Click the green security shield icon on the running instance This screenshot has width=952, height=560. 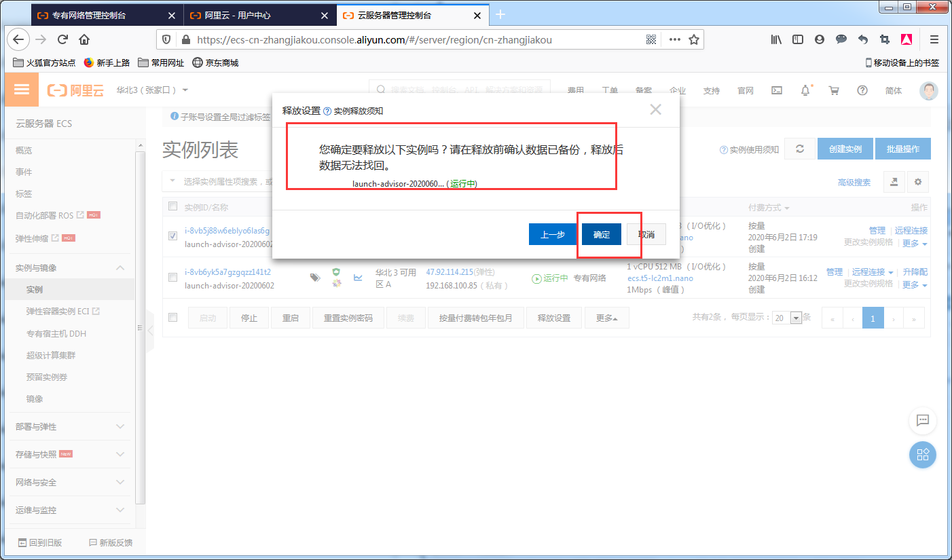[336, 272]
